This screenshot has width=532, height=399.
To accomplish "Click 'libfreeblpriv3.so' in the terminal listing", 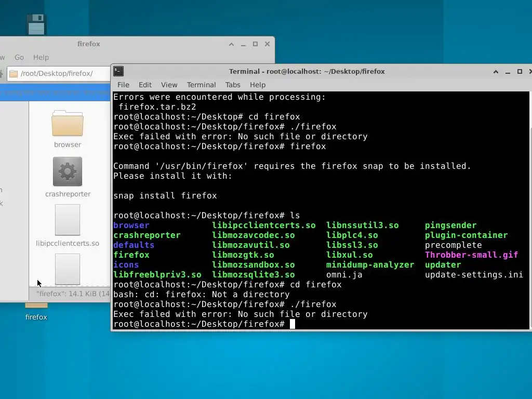I will click(157, 274).
